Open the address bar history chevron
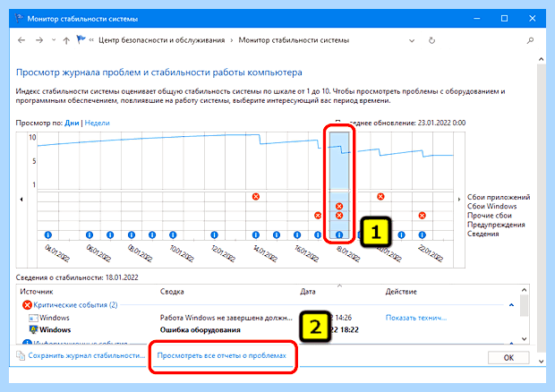 pos(412,40)
